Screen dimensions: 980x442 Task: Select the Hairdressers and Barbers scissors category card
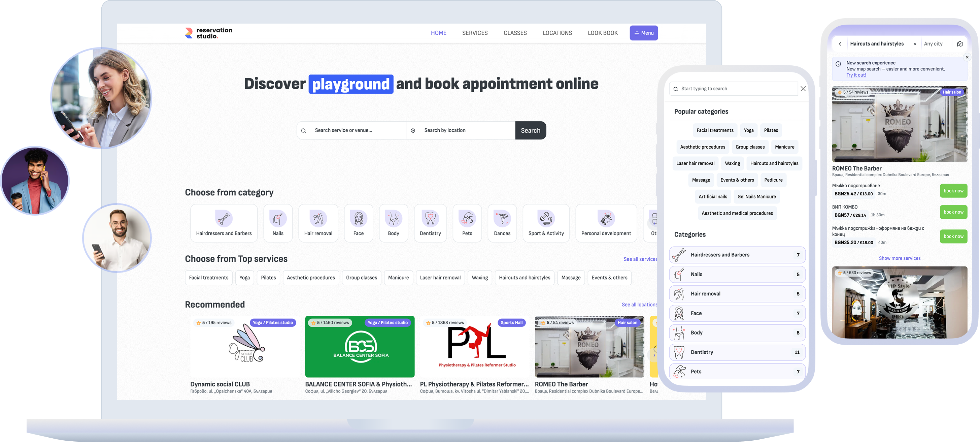pyautogui.click(x=224, y=223)
